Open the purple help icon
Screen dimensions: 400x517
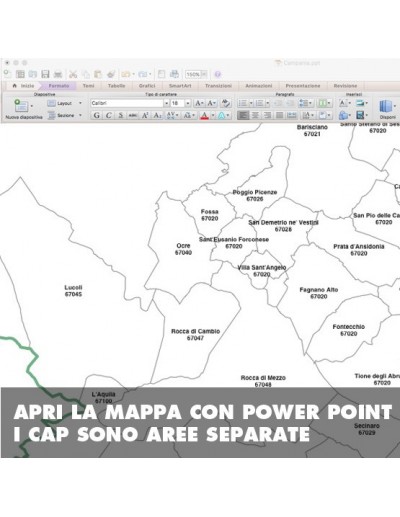point(218,74)
